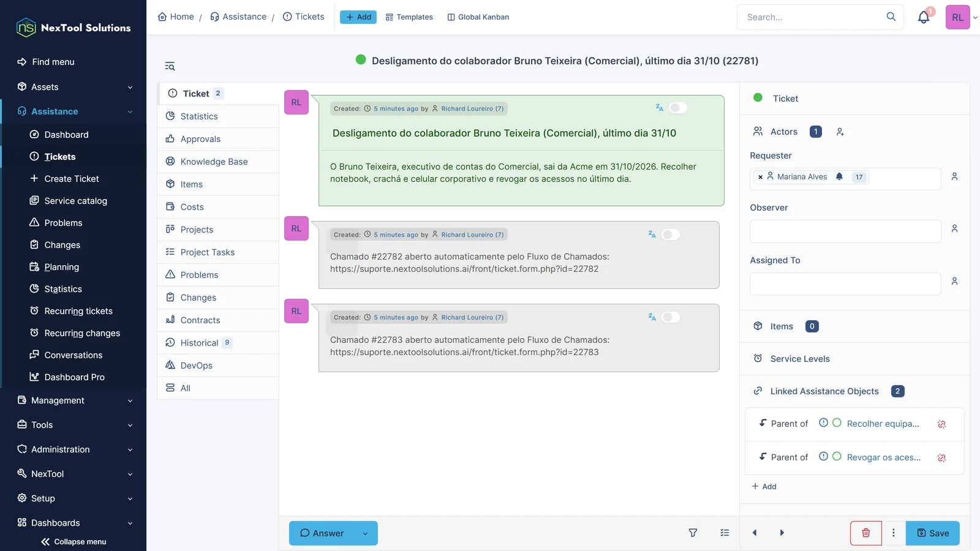Toggle the switch on ticket description

(678, 108)
